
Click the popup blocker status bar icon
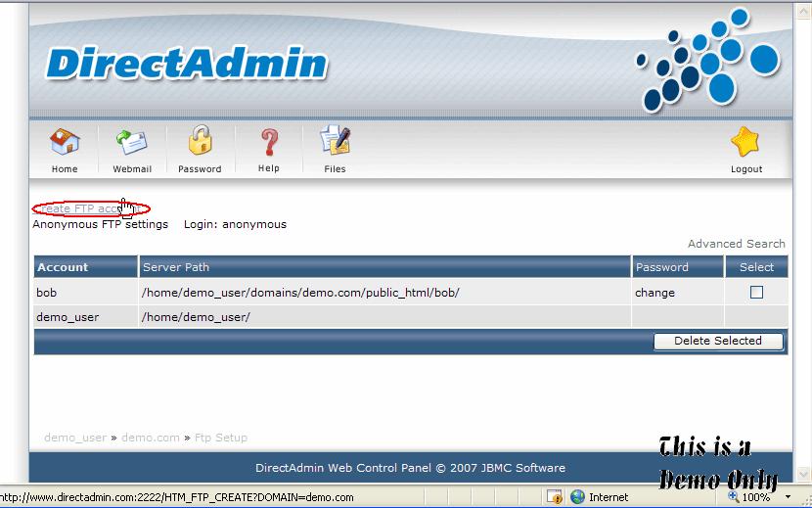click(554, 497)
